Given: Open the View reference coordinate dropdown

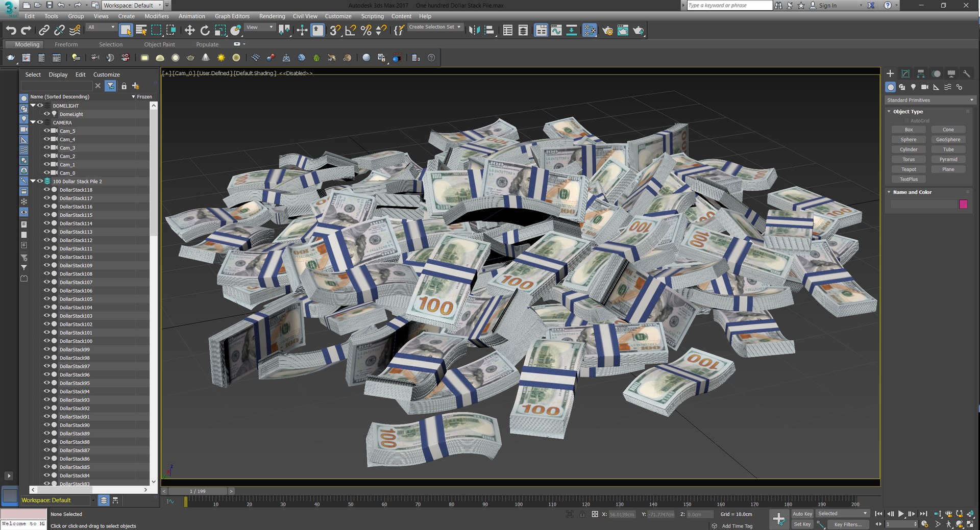Looking at the screenshot, I should coord(259,27).
